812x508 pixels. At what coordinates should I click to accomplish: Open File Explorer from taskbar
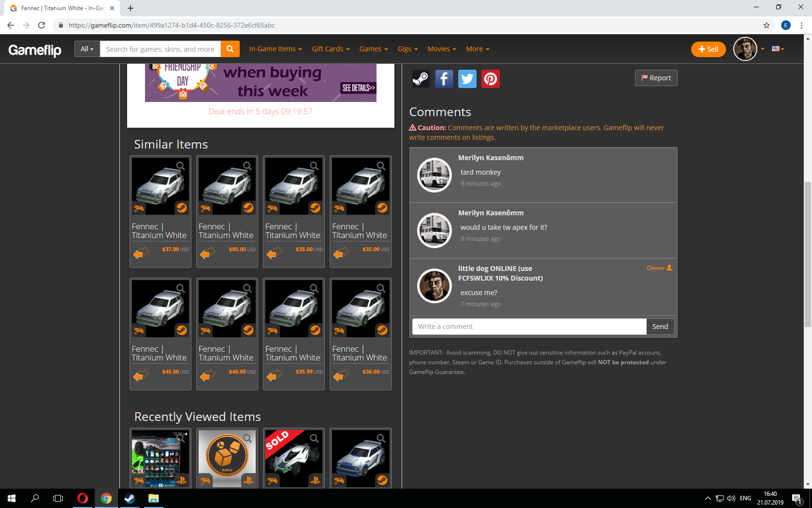[x=153, y=498]
